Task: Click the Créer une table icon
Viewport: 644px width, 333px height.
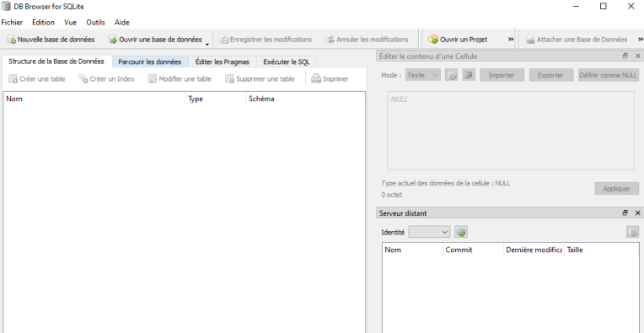Action: pyautogui.click(x=13, y=78)
